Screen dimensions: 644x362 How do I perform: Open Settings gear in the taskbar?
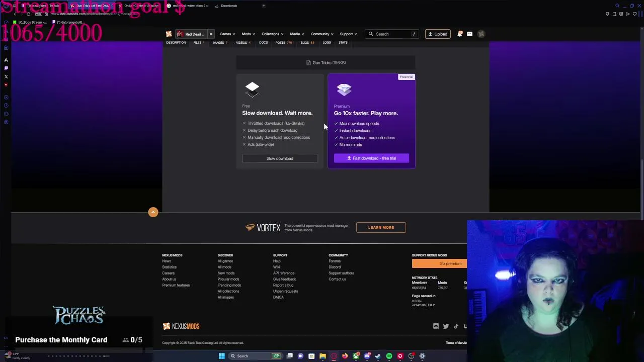click(x=422, y=356)
